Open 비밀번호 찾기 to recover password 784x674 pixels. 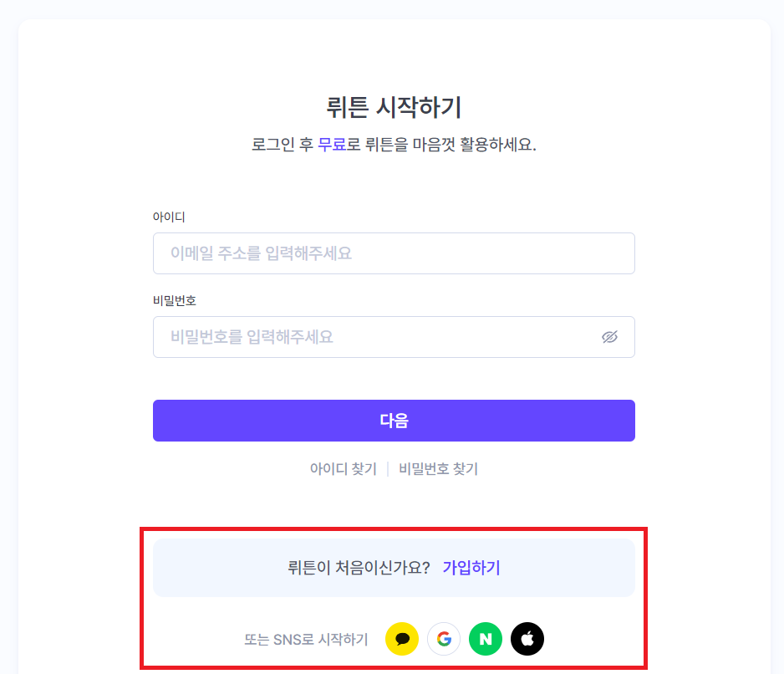437,468
